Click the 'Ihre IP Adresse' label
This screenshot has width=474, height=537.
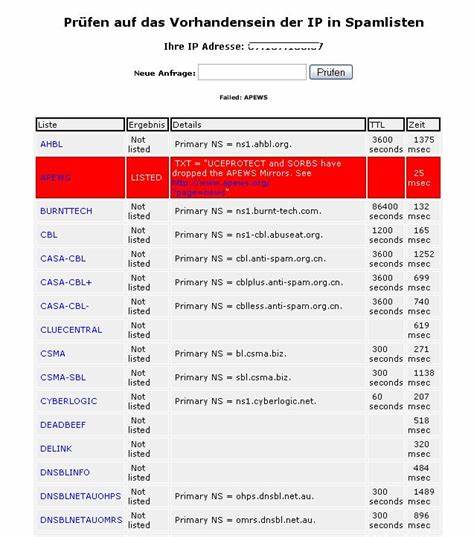(204, 46)
